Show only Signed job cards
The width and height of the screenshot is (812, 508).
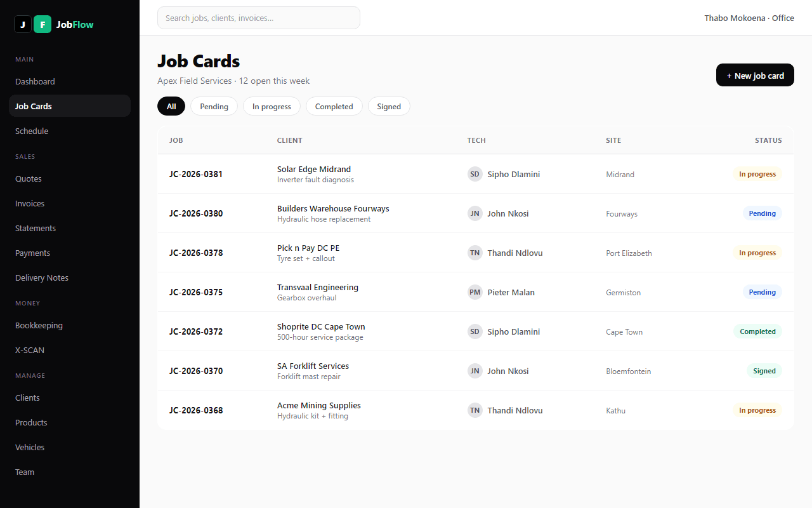click(x=389, y=106)
